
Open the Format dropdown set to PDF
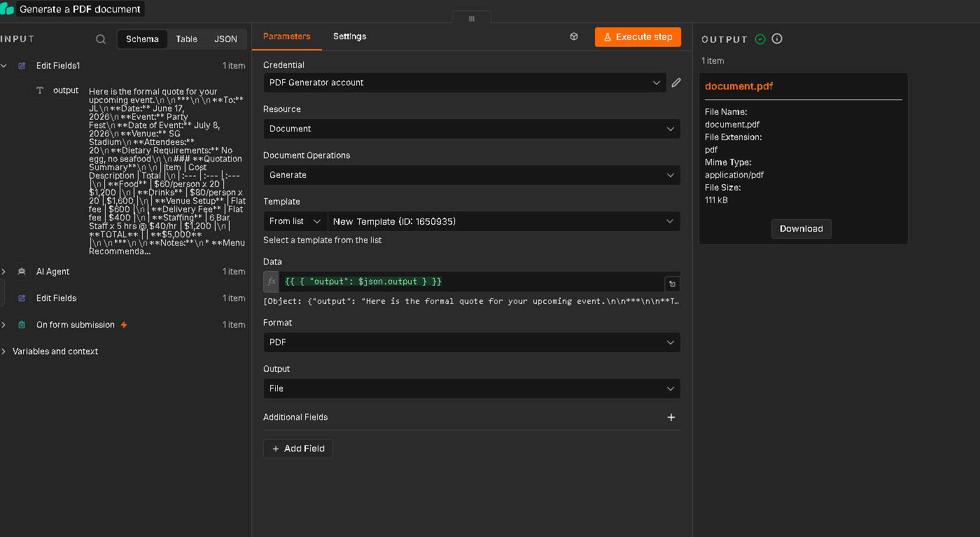coord(472,342)
